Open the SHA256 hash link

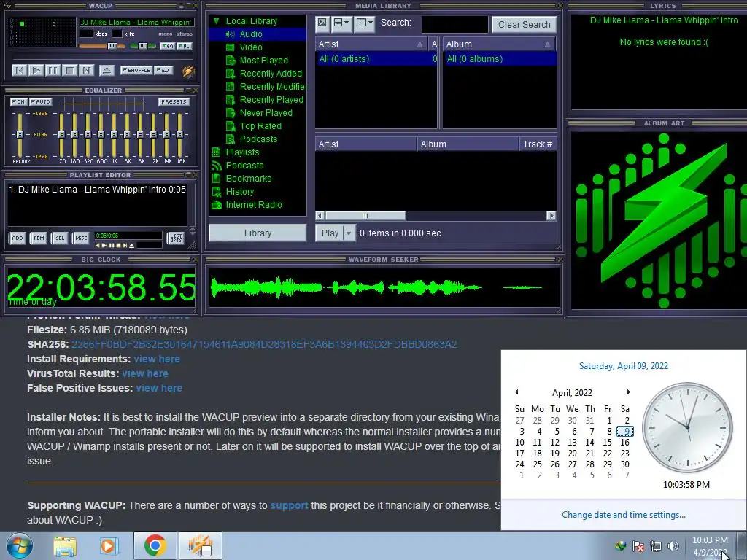[x=264, y=344]
